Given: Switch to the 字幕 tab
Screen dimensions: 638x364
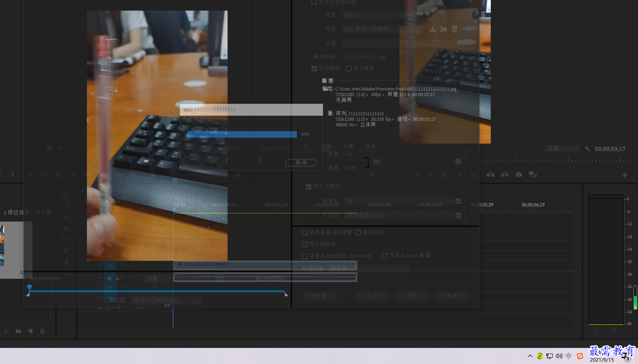Looking at the screenshot, I should pos(348,146).
